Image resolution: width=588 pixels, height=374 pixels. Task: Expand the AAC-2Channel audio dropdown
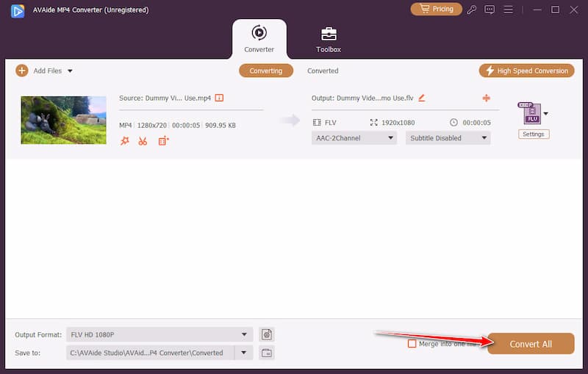click(x=354, y=138)
